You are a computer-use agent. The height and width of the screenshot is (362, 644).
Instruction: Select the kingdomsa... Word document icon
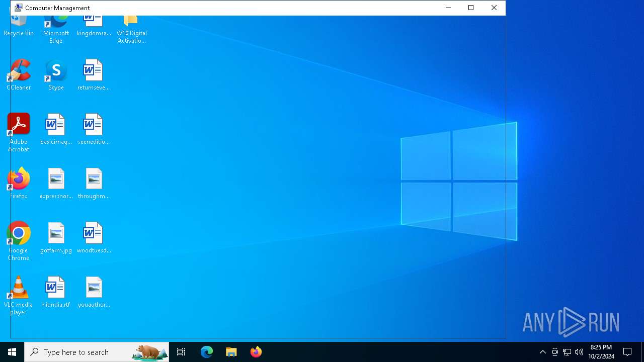click(94, 26)
